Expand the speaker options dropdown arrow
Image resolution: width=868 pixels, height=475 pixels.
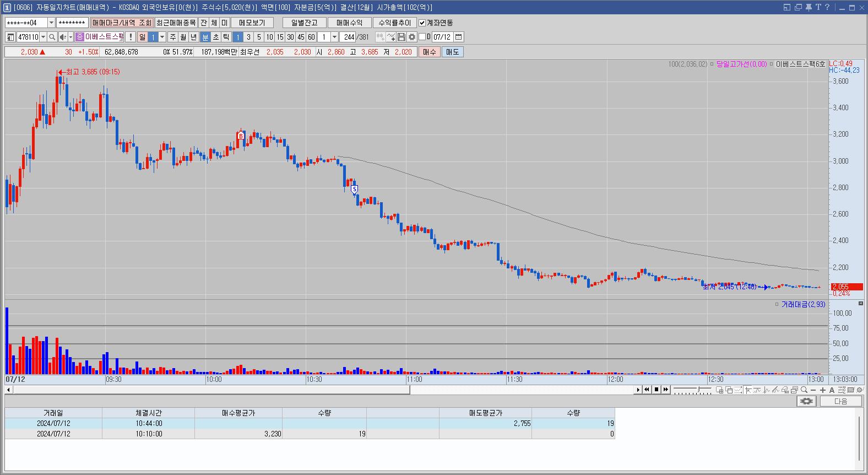pyautogui.click(x=70, y=37)
